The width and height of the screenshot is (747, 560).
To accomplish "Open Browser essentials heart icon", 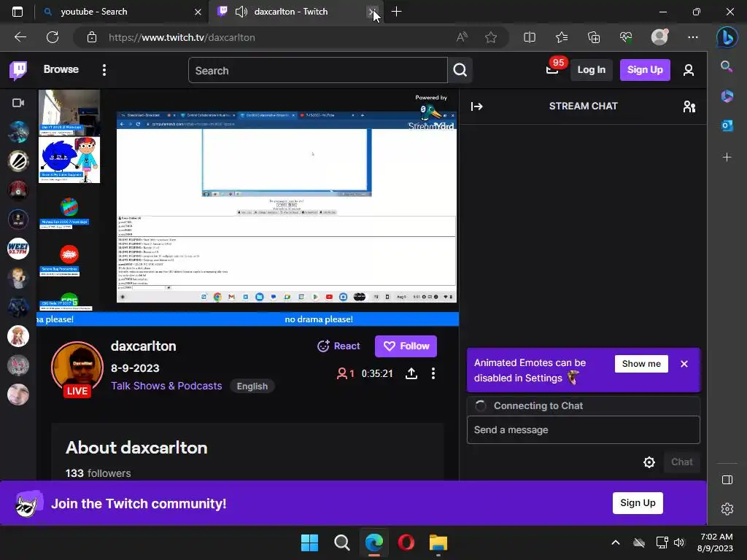I will pos(625,37).
